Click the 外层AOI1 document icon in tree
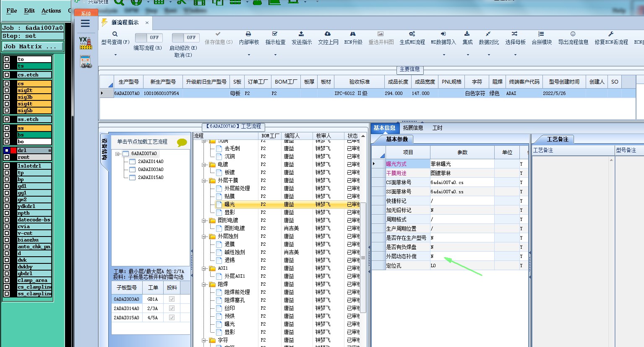 click(219, 276)
